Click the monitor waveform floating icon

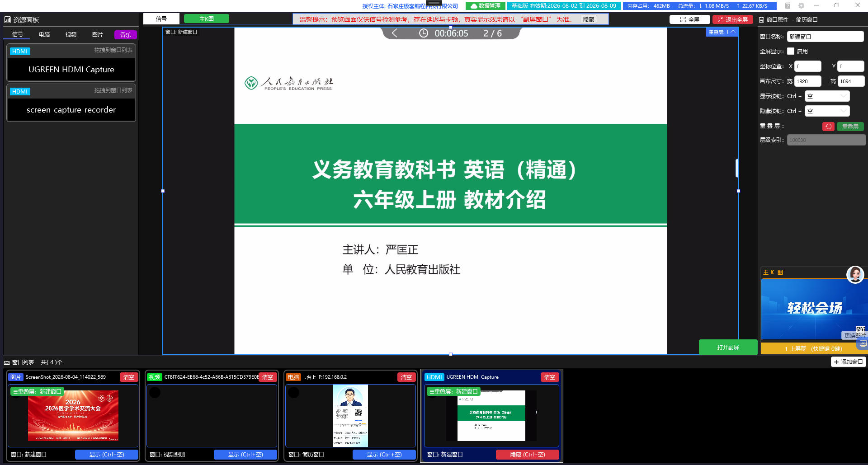863,344
